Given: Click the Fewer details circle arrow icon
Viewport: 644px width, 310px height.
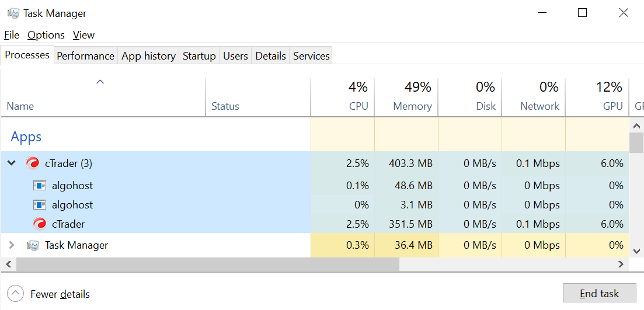Looking at the screenshot, I should click(x=16, y=294).
